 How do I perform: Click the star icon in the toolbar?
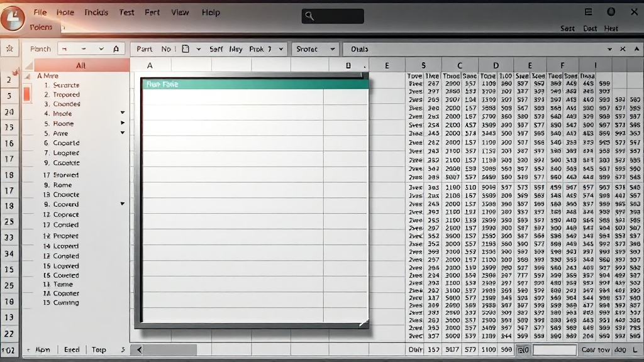(x=9, y=48)
